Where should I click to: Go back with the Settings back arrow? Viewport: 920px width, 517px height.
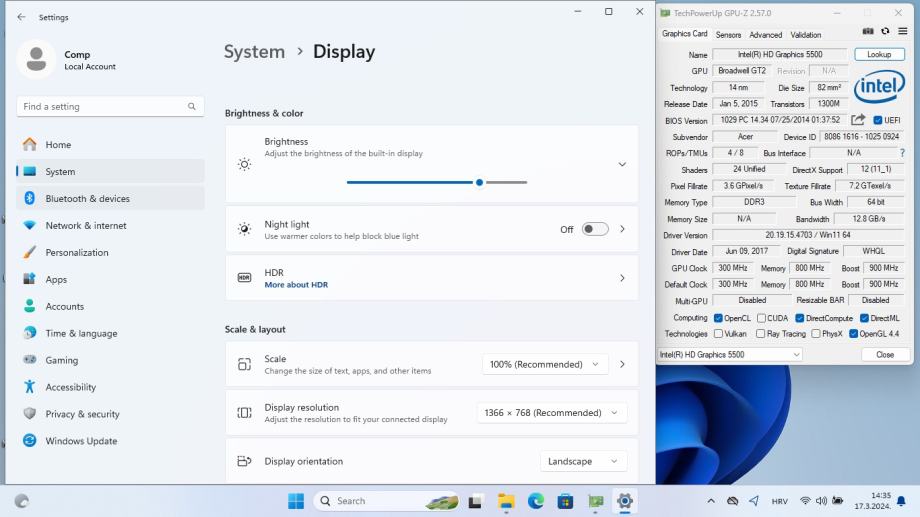[x=22, y=17]
